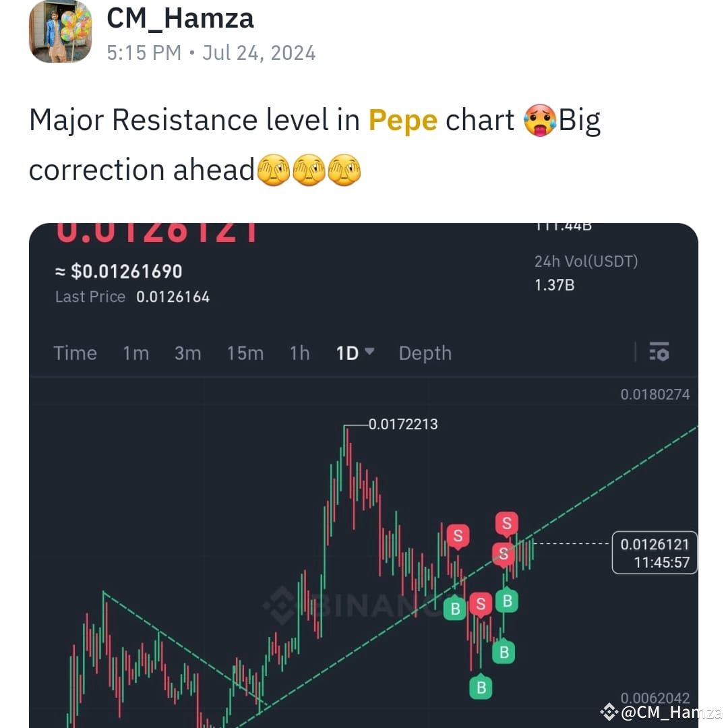Click the red S marker below trendline

coord(481,604)
